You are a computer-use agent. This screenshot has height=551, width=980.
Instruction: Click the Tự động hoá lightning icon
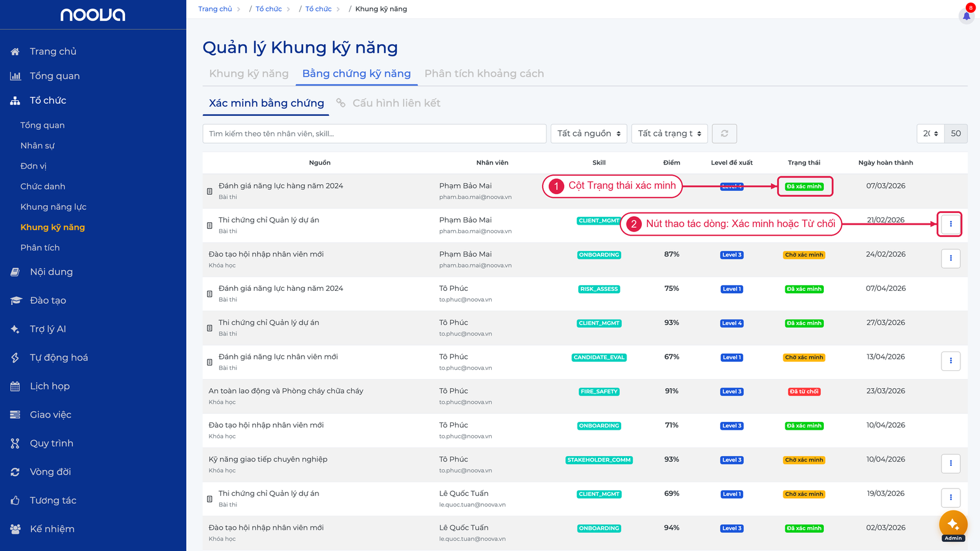(x=15, y=358)
